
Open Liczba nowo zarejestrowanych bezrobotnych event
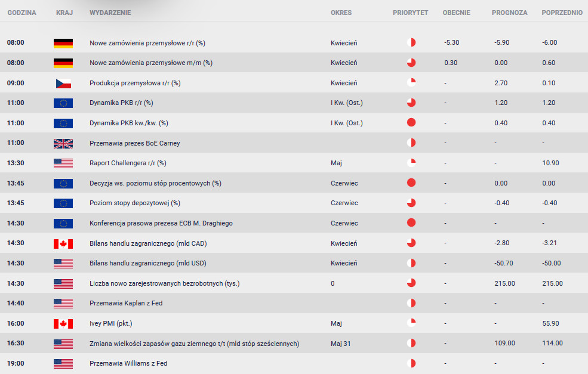(164, 284)
